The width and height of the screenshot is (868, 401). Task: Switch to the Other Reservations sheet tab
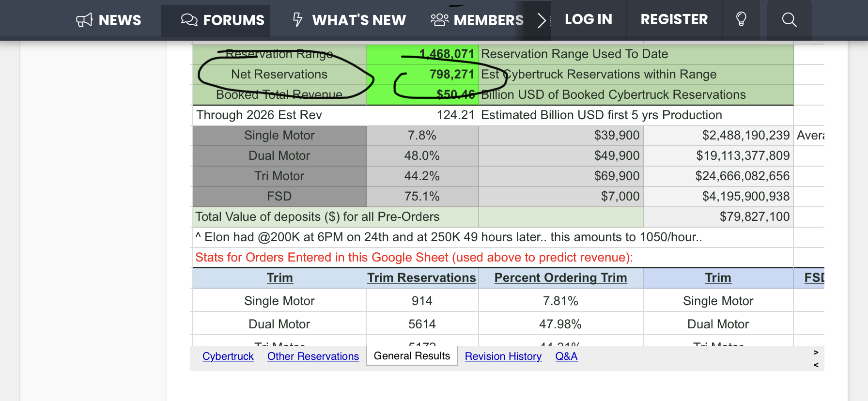(313, 356)
